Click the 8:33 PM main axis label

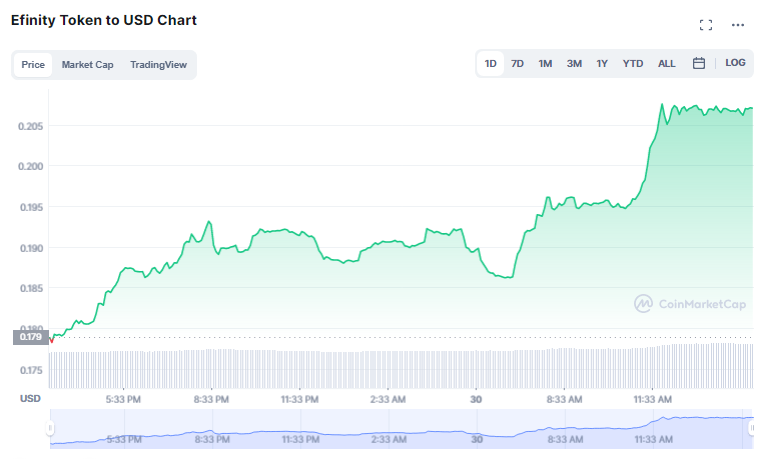211,399
